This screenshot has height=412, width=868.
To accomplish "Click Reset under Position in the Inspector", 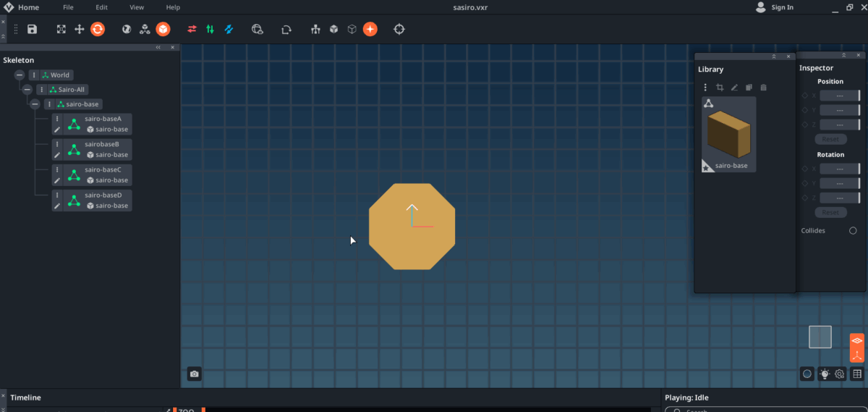I will (x=830, y=139).
